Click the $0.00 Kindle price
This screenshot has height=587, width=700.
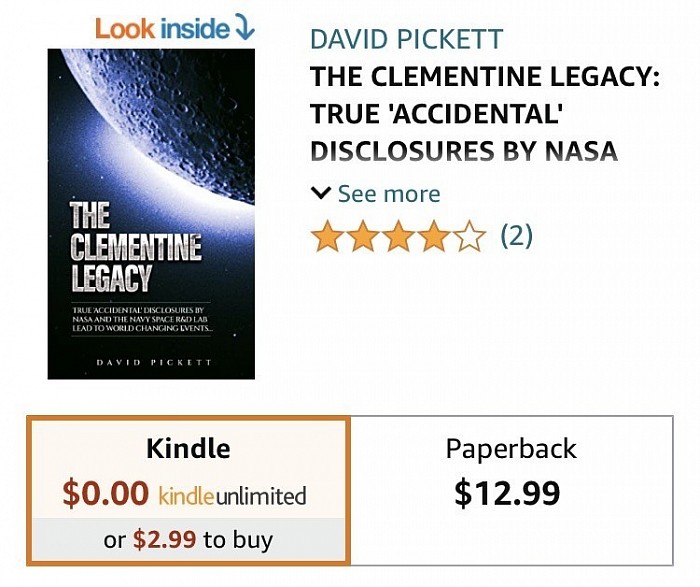106,493
